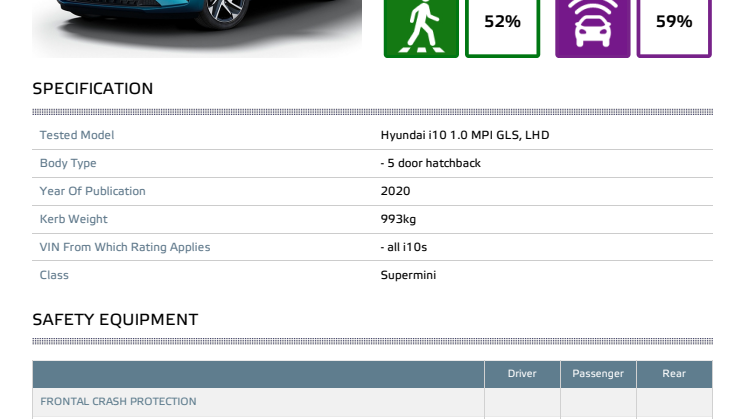This screenshot has height=419, width=746.
Task: Select the '- all i10s' value
Action: tap(404, 247)
